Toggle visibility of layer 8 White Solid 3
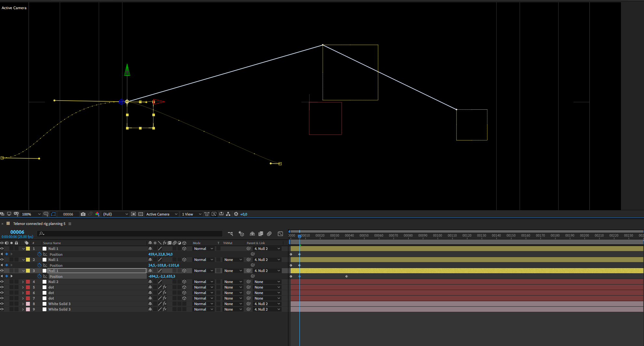644x346 pixels. [2, 304]
